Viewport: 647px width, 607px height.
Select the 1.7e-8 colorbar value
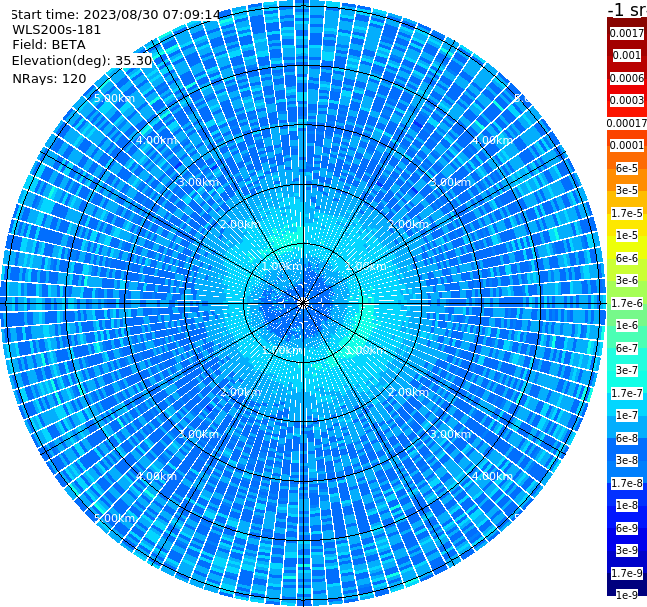627,483
